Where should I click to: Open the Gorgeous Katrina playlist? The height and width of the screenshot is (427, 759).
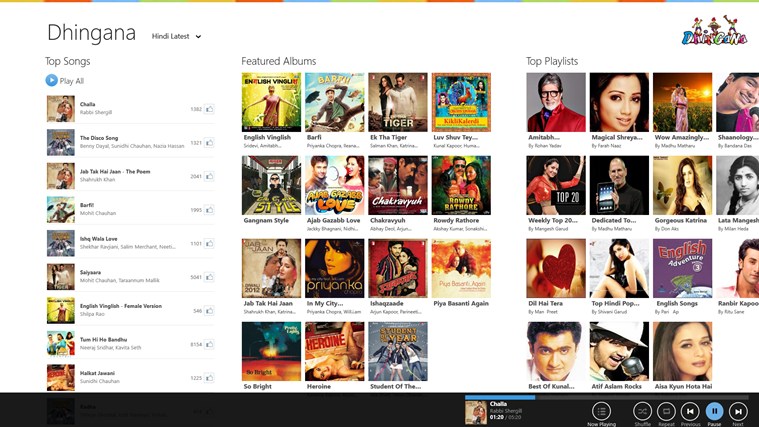click(683, 185)
